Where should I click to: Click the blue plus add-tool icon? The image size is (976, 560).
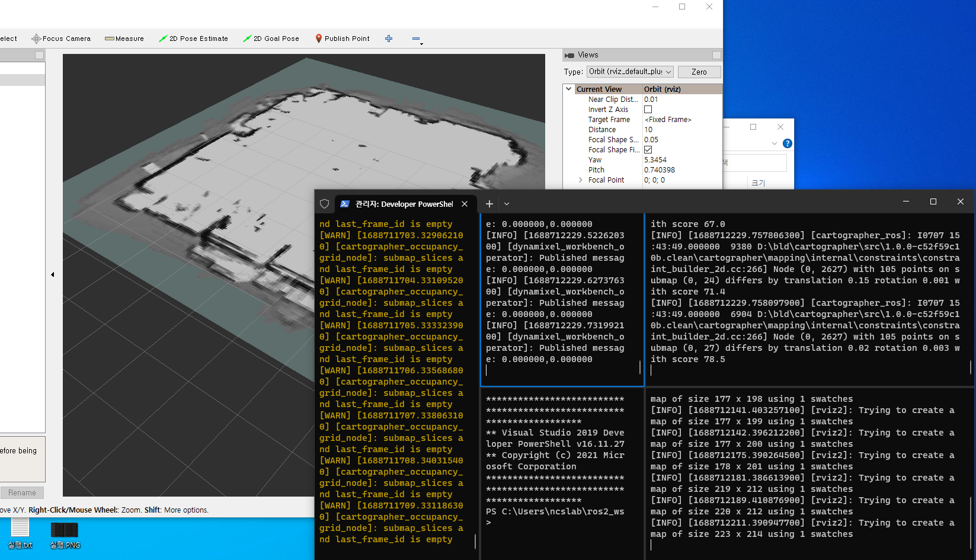click(x=389, y=39)
